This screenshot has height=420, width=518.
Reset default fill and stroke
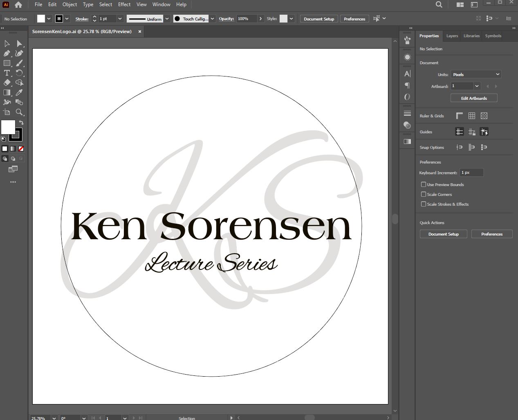coord(3,139)
